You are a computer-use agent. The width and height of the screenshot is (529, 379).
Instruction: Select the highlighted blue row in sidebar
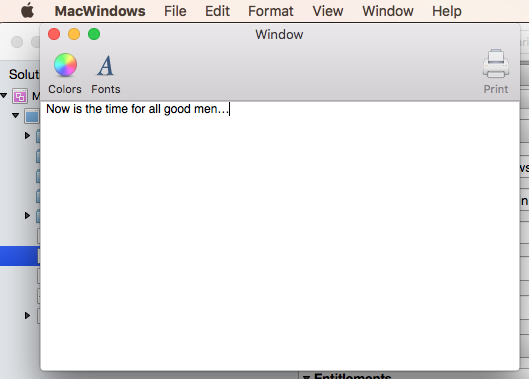pyautogui.click(x=20, y=256)
